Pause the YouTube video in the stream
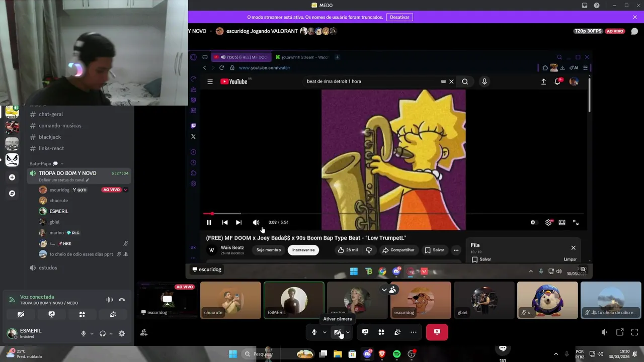The image size is (644, 362). click(209, 222)
